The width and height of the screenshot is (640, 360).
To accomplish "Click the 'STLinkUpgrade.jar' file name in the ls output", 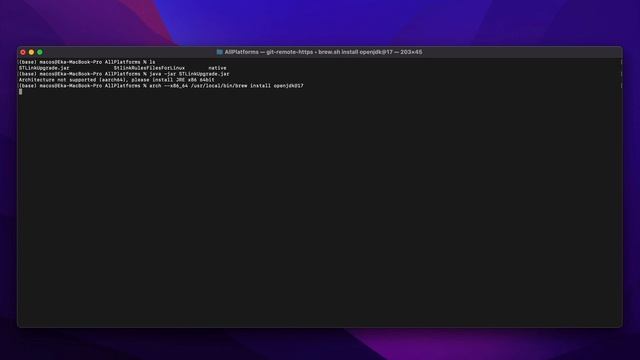I will tap(44, 68).
